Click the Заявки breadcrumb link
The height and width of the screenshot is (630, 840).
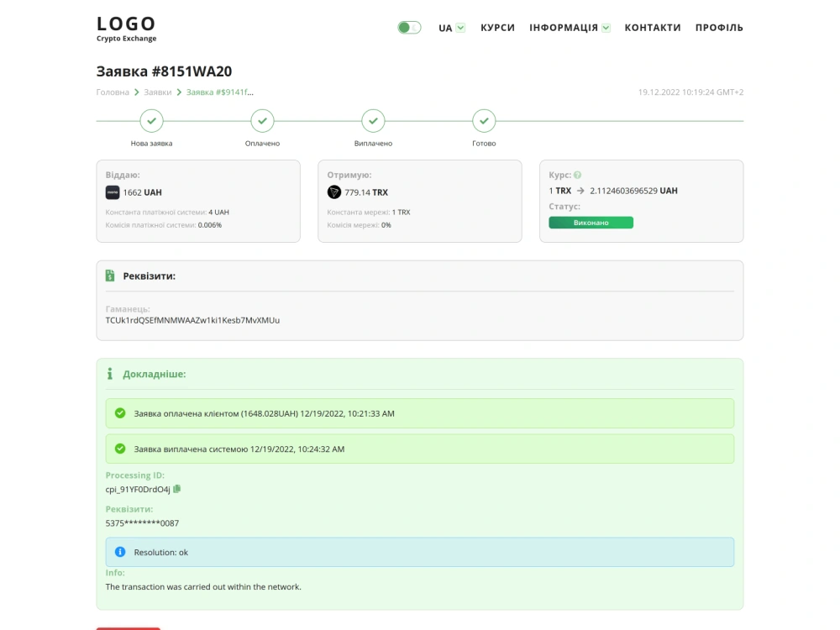click(158, 92)
